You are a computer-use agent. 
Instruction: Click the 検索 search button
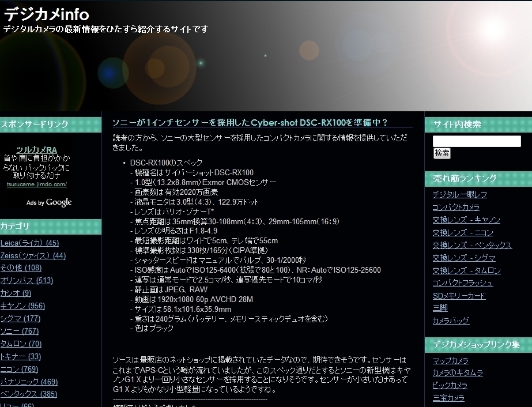click(442, 153)
